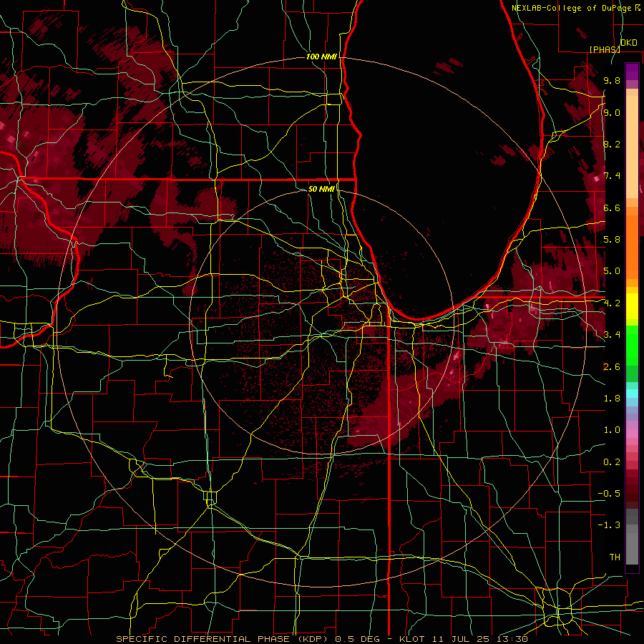Select the 4.2 value on the color scale
644x644 pixels.
[612, 303]
